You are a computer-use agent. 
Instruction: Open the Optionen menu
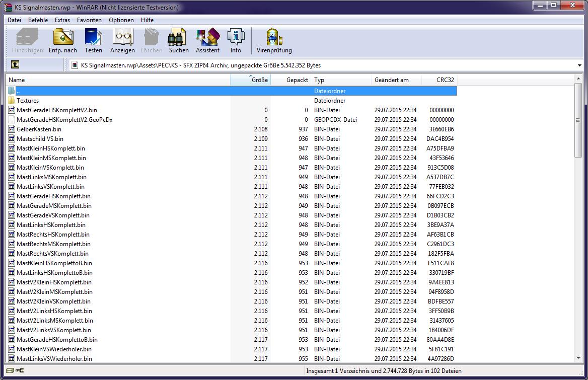click(x=121, y=20)
